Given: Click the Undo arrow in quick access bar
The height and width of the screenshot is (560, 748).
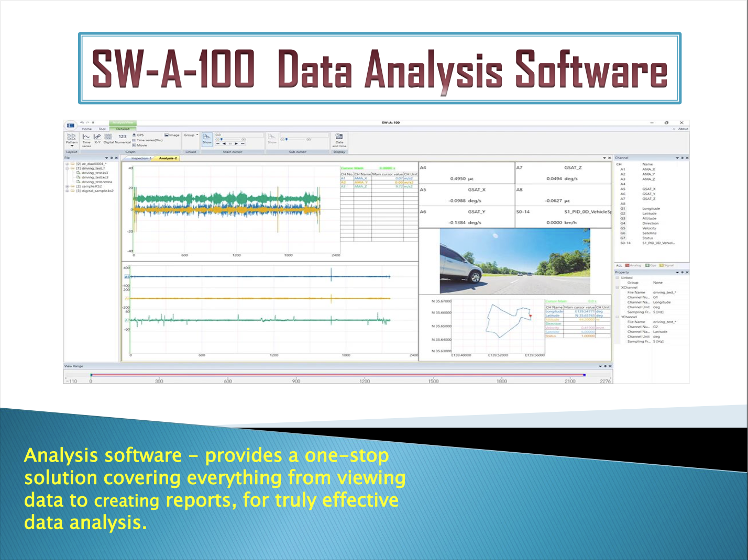Looking at the screenshot, I should coord(82,123).
